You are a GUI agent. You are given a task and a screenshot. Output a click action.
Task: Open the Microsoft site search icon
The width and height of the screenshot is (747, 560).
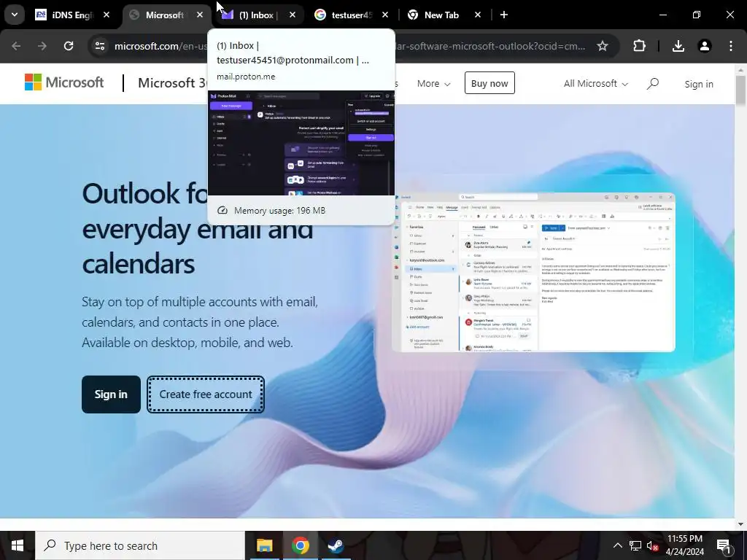pos(653,84)
